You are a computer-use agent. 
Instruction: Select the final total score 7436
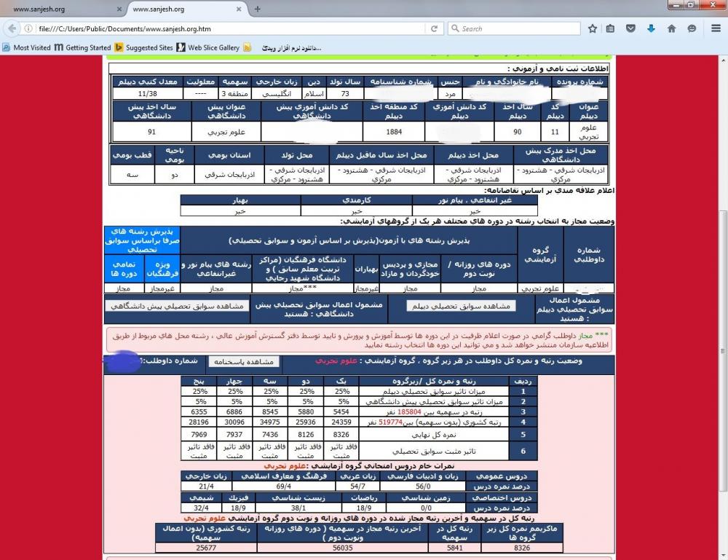click(x=270, y=435)
